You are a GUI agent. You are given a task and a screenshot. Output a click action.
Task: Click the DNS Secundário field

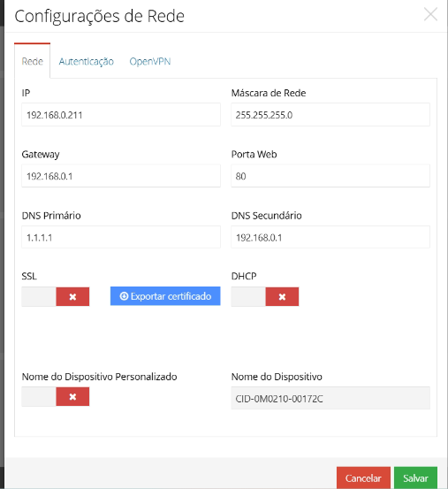tap(330, 237)
